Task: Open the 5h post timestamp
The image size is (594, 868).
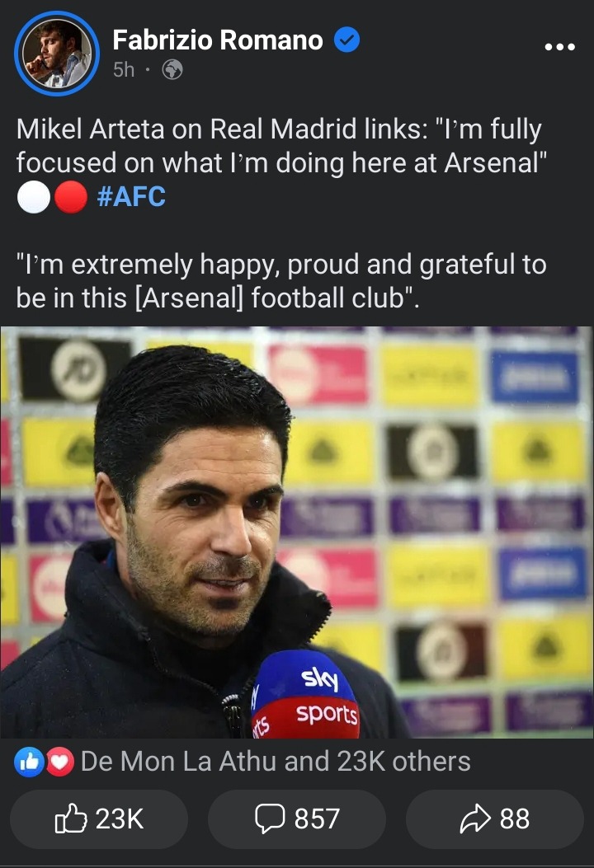Action: [124, 70]
